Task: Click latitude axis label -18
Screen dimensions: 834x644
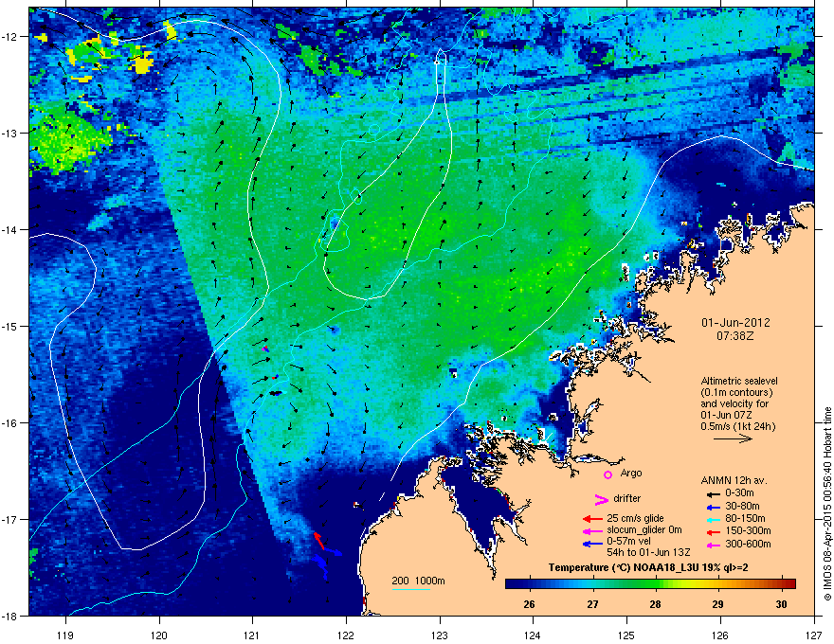Action: [9, 616]
